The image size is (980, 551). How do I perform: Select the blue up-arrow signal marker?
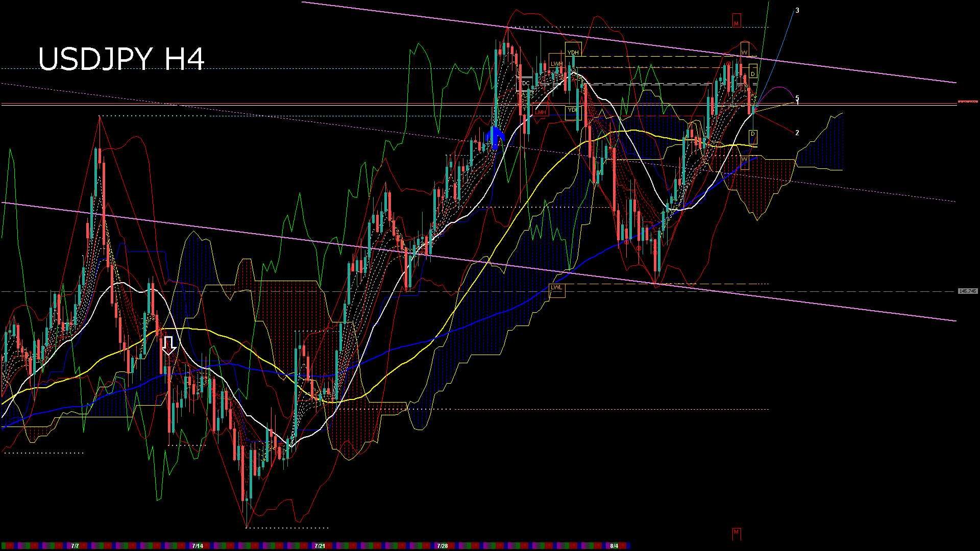click(495, 138)
